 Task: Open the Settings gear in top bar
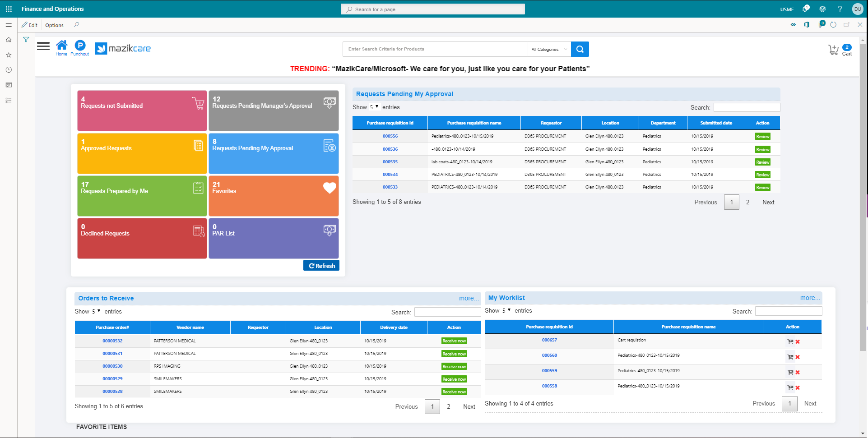(x=822, y=9)
